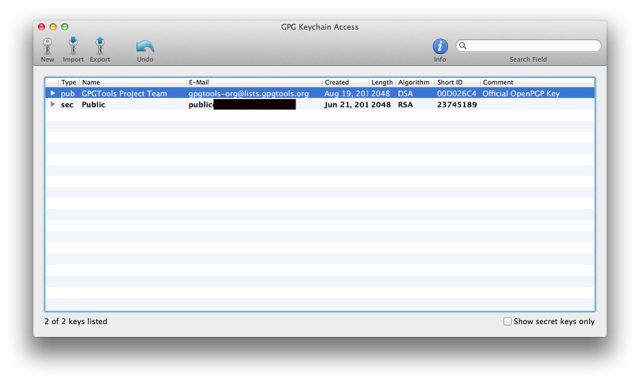Image resolution: width=640 pixels, height=383 pixels.
Task: Click the New key toolbar icon
Action: point(47,46)
